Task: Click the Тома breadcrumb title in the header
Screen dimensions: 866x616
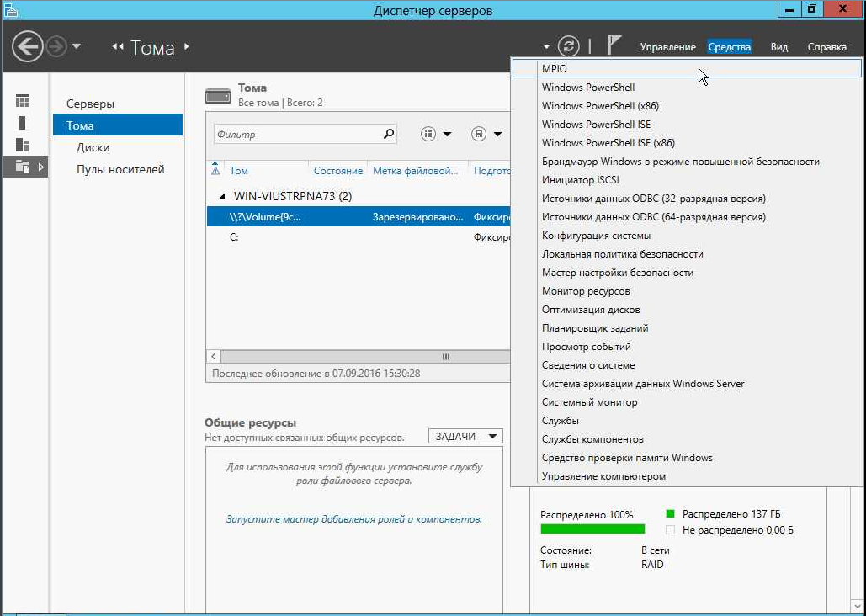Action: pos(152,47)
